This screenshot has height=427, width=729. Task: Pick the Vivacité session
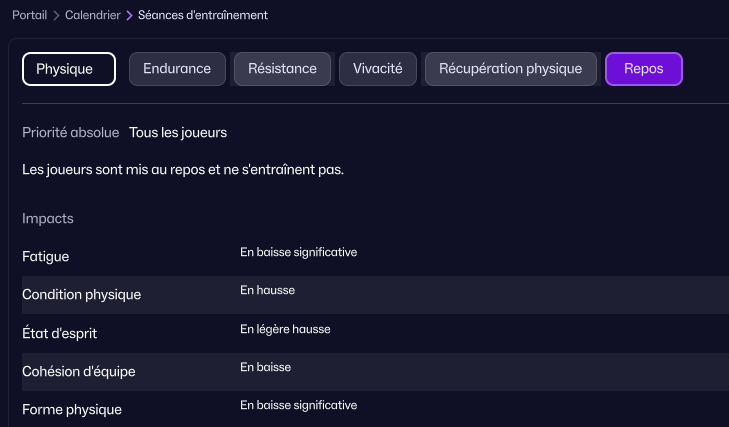(x=377, y=69)
